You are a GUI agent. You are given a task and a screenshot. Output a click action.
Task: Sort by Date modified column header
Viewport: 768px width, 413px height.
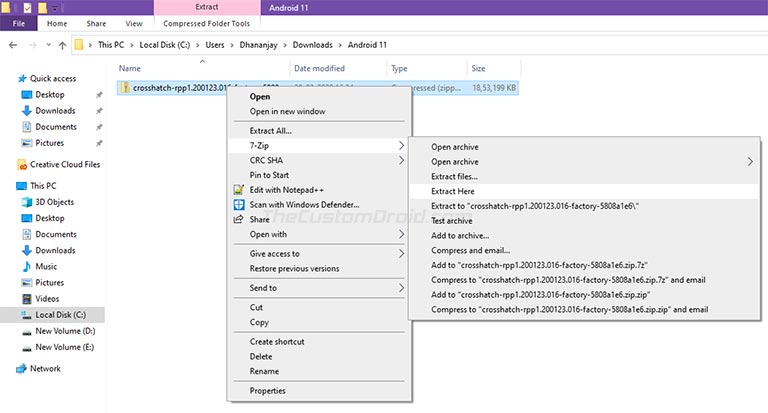point(319,69)
